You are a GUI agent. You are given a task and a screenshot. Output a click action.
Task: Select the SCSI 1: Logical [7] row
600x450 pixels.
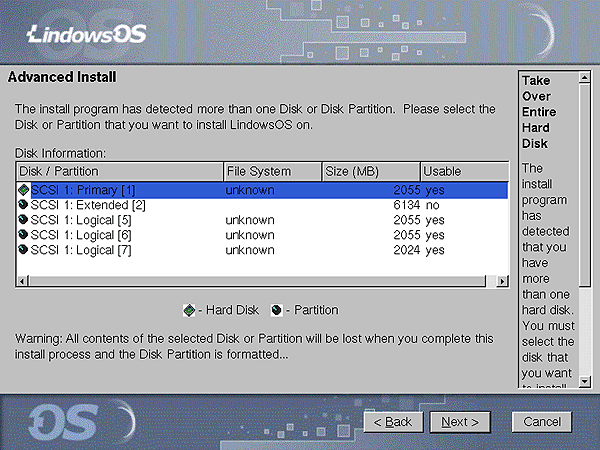point(262,250)
